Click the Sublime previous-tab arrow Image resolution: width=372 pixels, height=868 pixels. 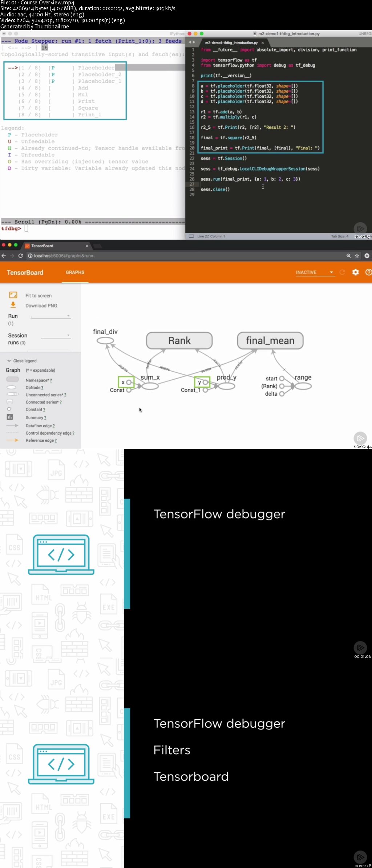pyautogui.click(x=190, y=42)
